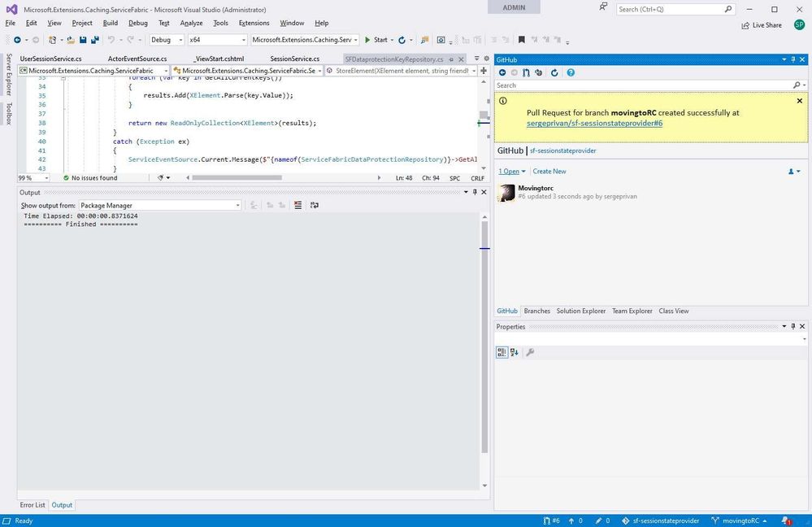Image resolution: width=812 pixels, height=527 pixels.
Task: Open the Build menu
Action: pyautogui.click(x=111, y=24)
